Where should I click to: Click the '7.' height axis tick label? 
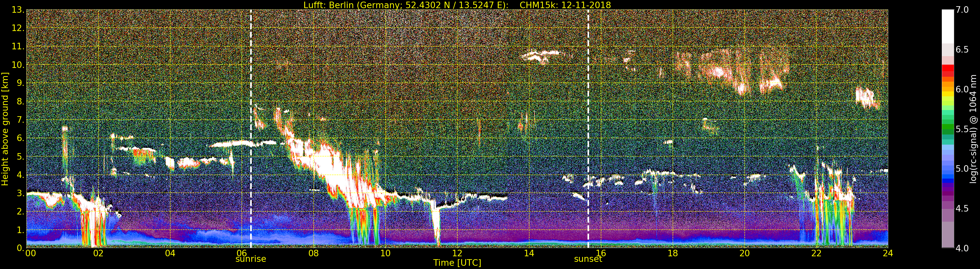tap(21, 120)
